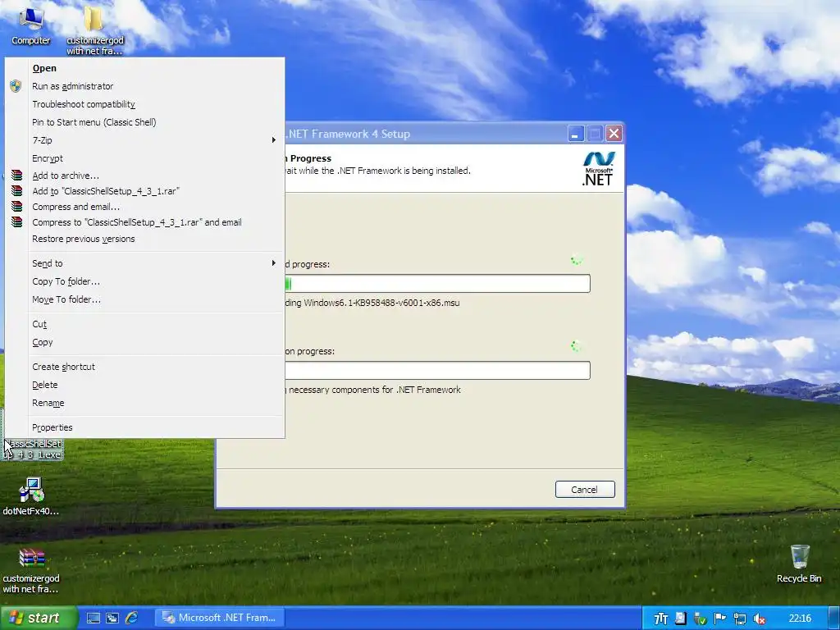Viewport: 840px width, 630px height.
Task: Minimize the .NET Framework 4 Setup window
Action: point(576,134)
